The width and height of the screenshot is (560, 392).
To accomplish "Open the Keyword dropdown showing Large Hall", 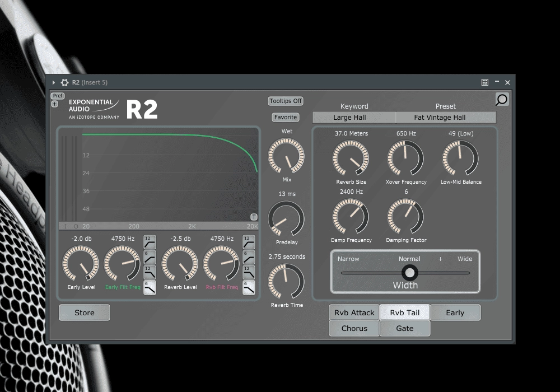I will click(354, 118).
